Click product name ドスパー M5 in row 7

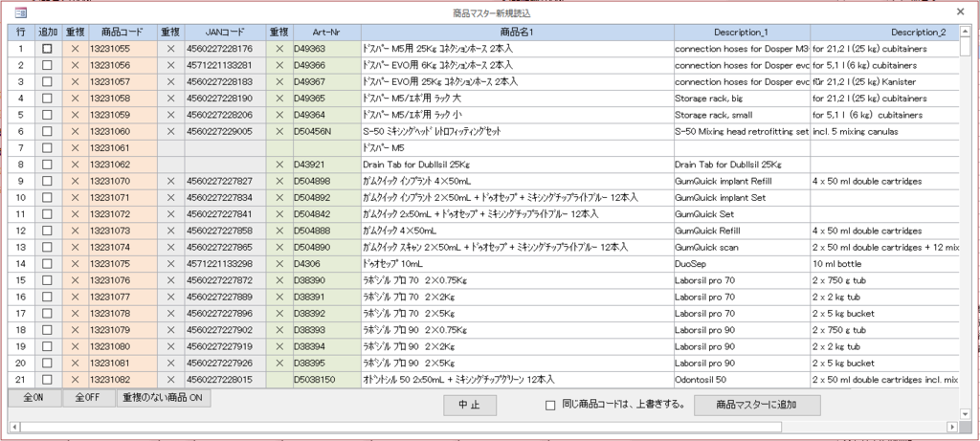[x=517, y=148]
